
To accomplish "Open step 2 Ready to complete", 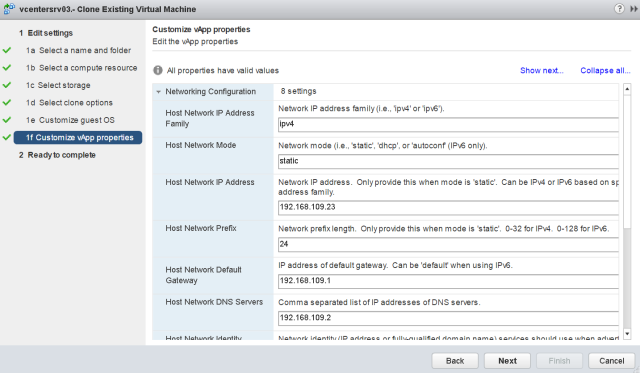I will (x=57, y=155).
